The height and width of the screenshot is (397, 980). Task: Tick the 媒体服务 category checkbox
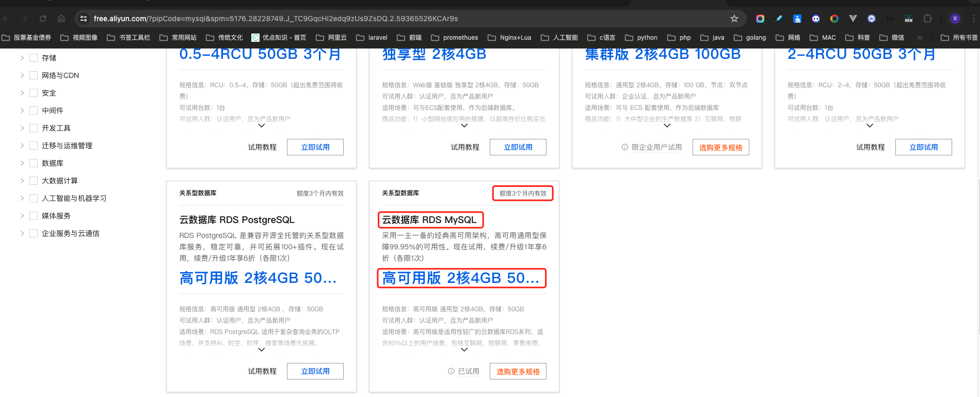click(x=34, y=216)
